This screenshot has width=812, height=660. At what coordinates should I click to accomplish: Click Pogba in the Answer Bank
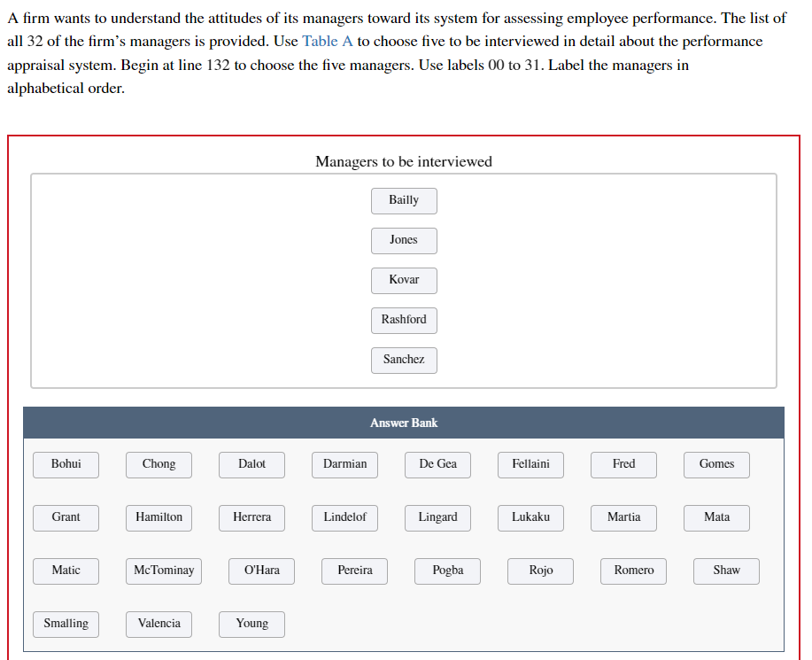point(447,571)
